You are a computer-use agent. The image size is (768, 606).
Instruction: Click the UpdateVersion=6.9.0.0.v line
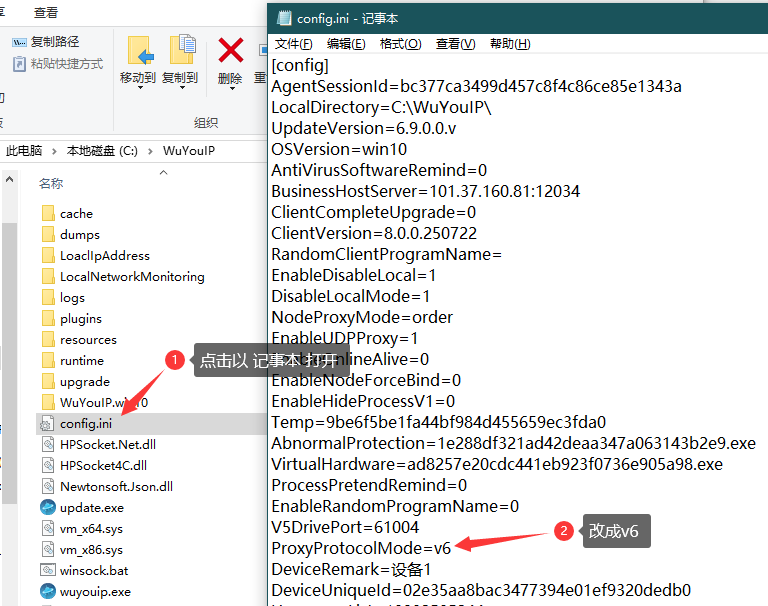click(364, 128)
